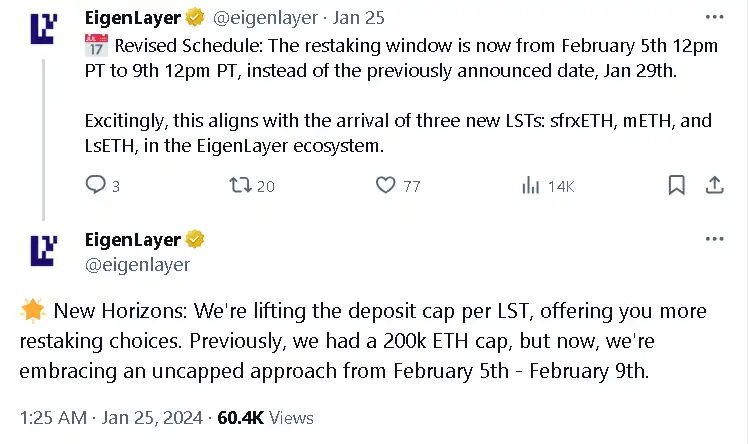The height and width of the screenshot is (444, 749).
Task: Click the retweet icon with 20 reposts
Action: pyautogui.click(x=240, y=185)
